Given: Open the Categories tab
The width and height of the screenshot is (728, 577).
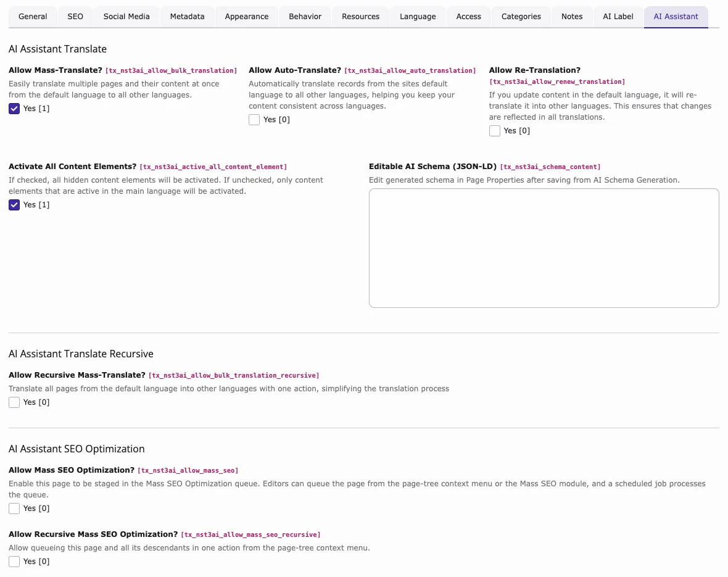Looking at the screenshot, I should click(x=521, y=17).
